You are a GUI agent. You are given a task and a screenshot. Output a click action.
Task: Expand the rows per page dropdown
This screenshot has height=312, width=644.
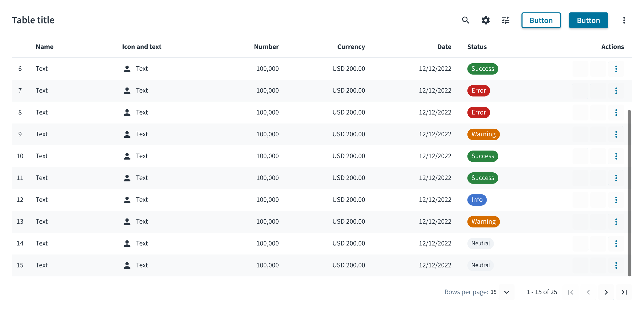tap(506, 292)
